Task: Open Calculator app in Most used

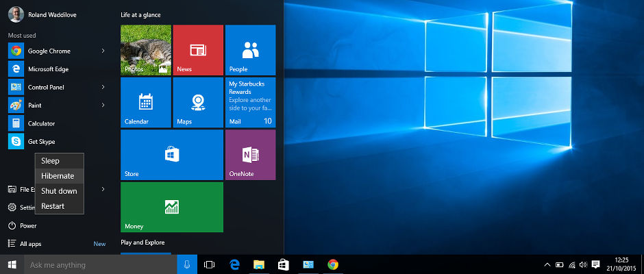Action: (41, 123)
